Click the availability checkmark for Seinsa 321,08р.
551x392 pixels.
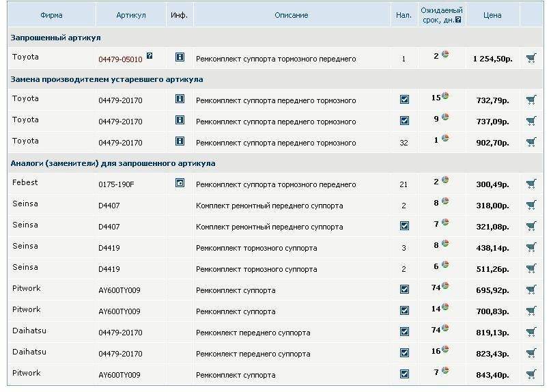click(x=404, y=226)
